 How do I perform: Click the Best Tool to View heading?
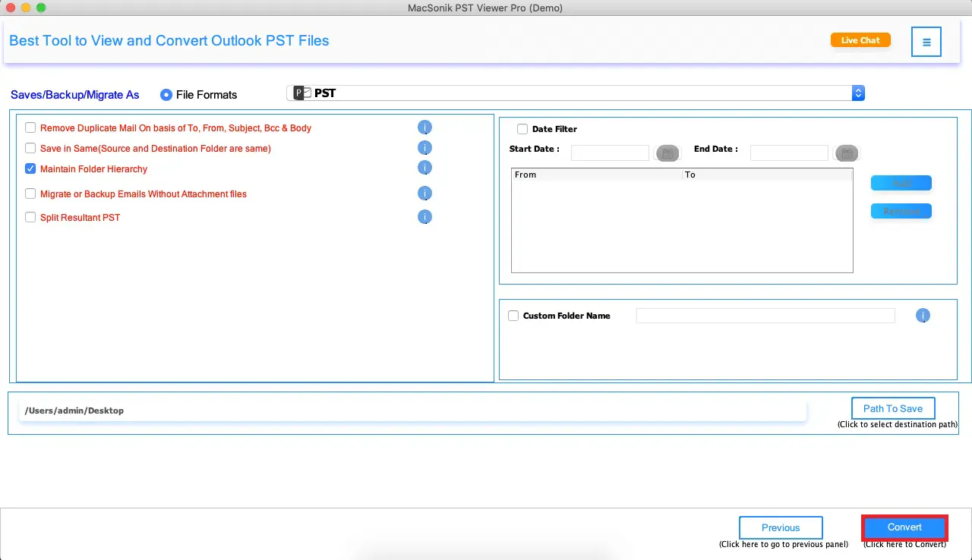tap(169, 40)
